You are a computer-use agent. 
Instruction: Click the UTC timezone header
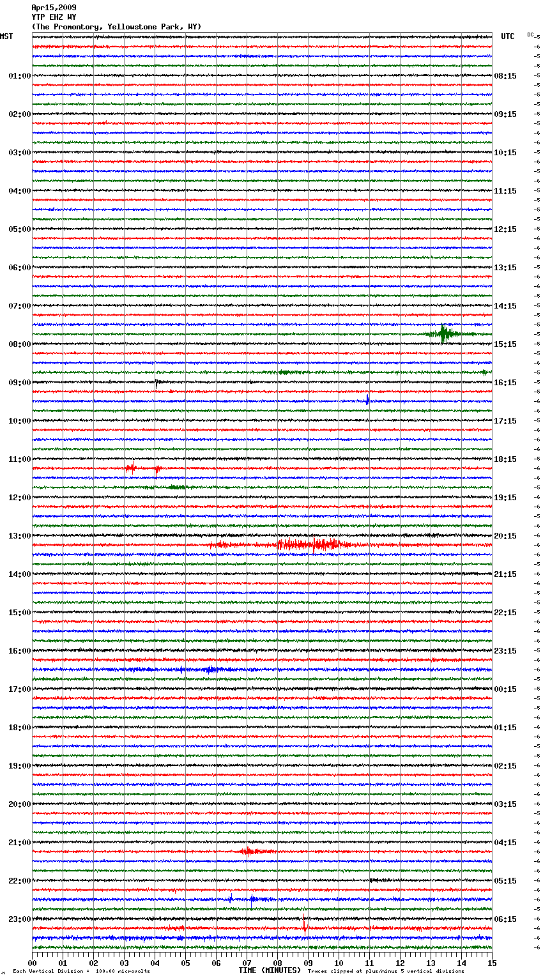pyautogui.click(x=508, y=36)
